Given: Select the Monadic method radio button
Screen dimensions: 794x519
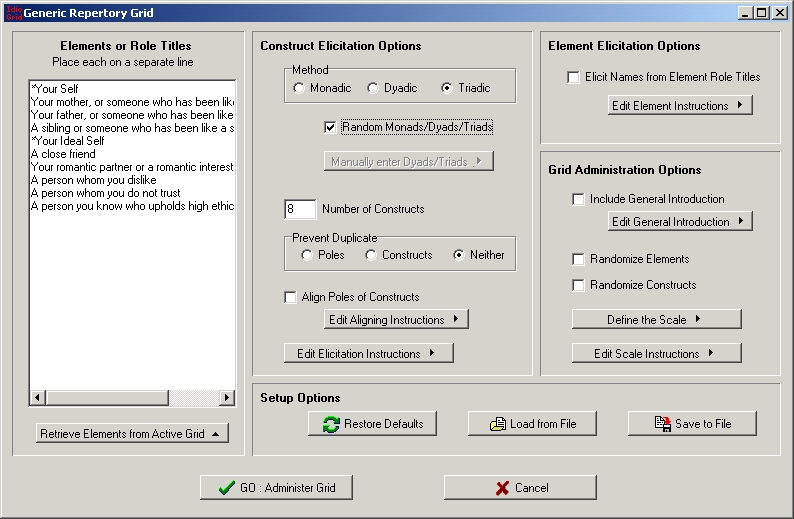Looking at the screenshot, I should pos(299,88).
